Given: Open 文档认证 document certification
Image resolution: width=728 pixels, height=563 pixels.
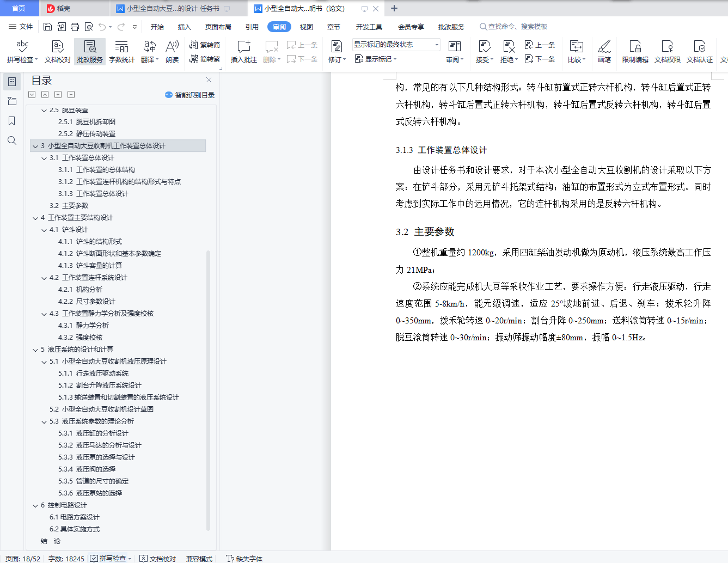Looking at the screenshot, I should click(700, 52).
